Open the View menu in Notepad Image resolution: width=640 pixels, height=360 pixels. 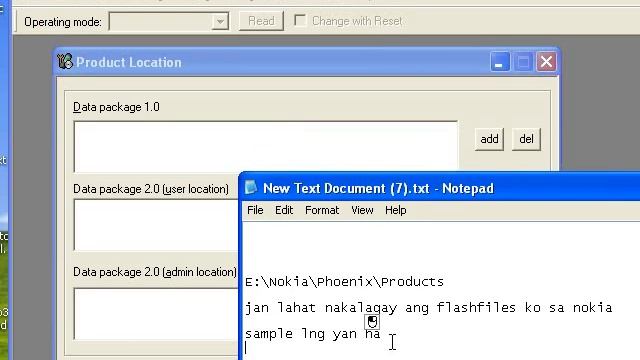(362, 210)
